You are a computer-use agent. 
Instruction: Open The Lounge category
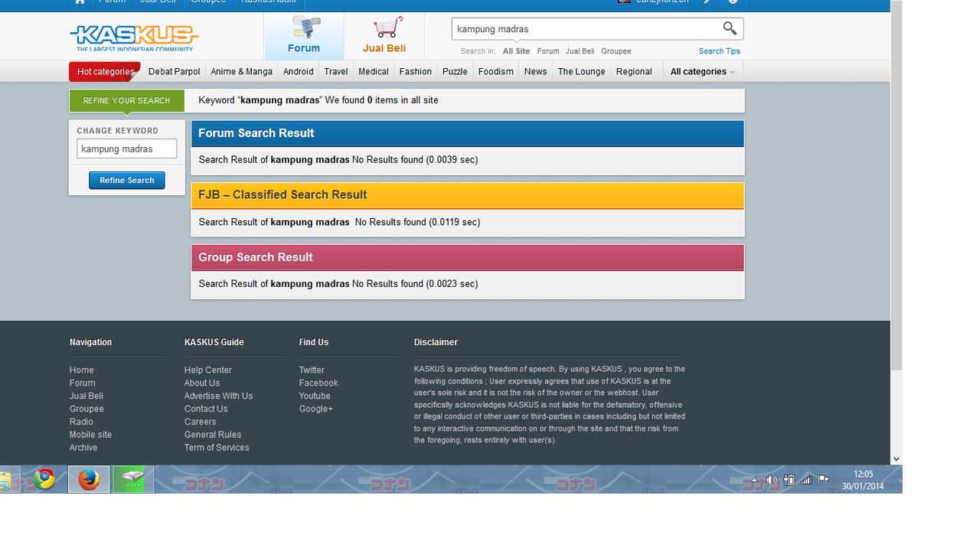tap(581, 72)
